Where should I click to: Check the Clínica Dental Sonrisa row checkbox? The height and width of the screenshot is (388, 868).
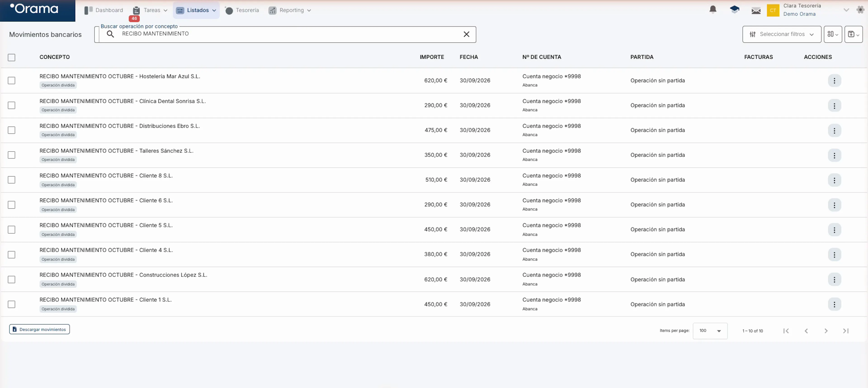pos(12,106)
